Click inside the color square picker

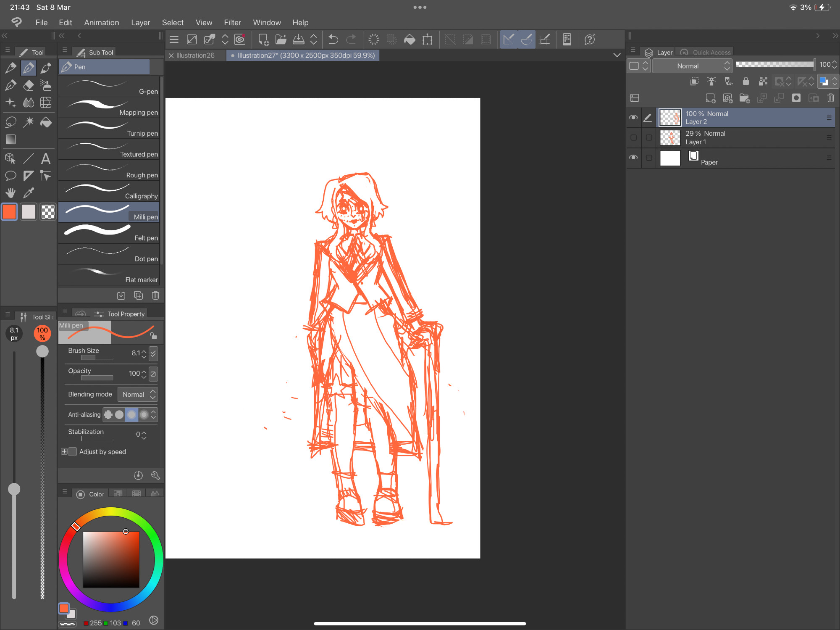tap(111, 559)
